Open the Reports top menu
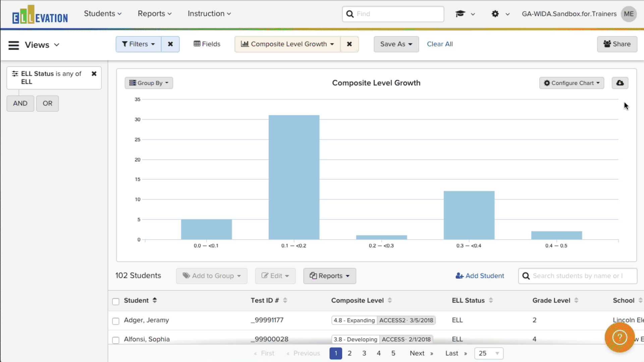The width and height of the screenshot is (644, 362). [155, 14]
